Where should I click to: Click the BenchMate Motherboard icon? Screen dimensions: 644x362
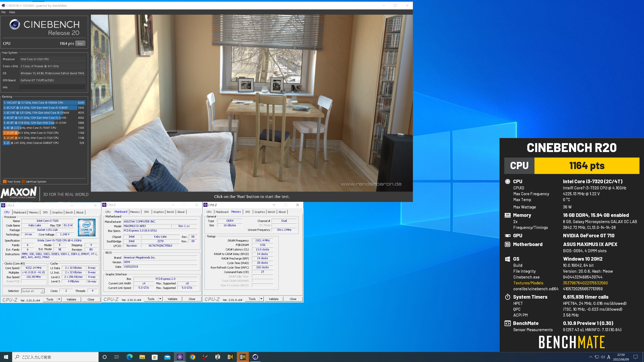pyautogui.click(x=507, y=244)
